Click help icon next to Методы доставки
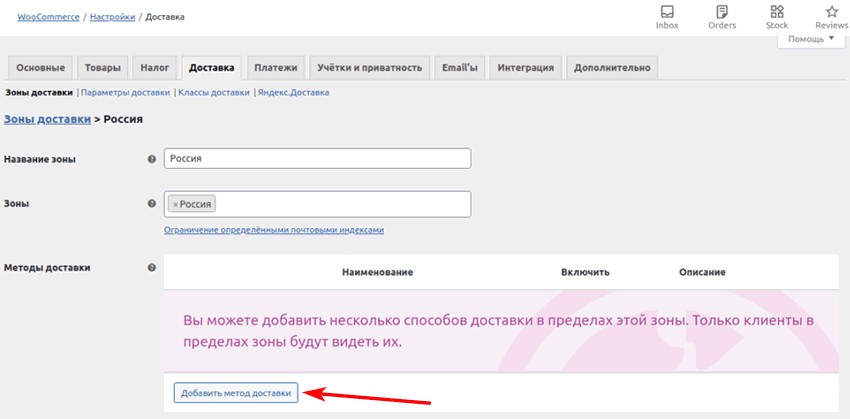Screen dimensions: 850x419 click(x=152, y=268)
